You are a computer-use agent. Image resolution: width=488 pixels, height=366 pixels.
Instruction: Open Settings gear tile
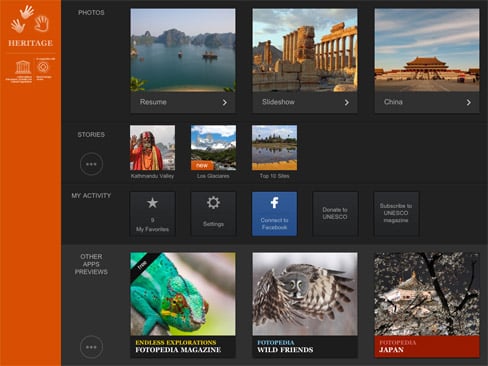point(213,214)
